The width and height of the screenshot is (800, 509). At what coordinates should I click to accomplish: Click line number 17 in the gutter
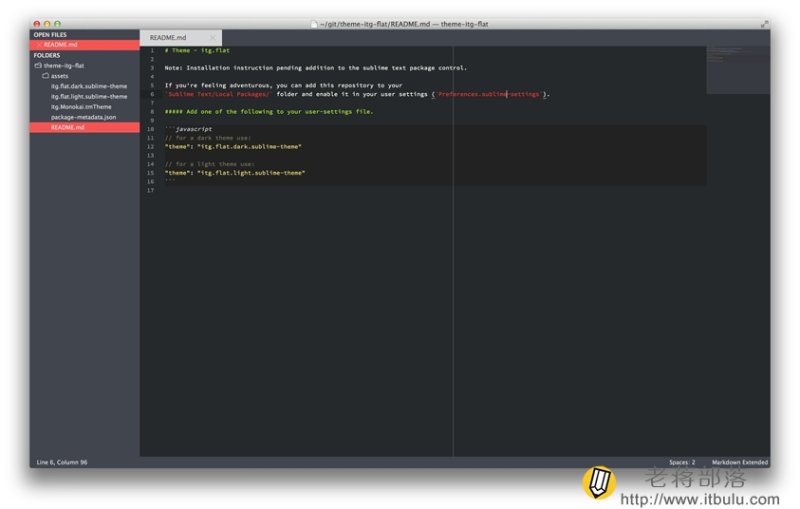(151, 190)
